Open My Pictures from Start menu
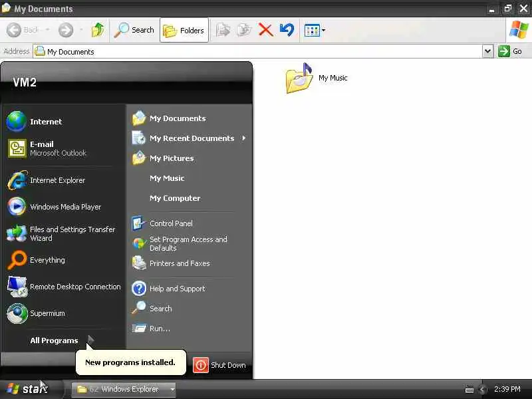Image resolution: width=532 pixels, height=399 pixels. point(190,158)
